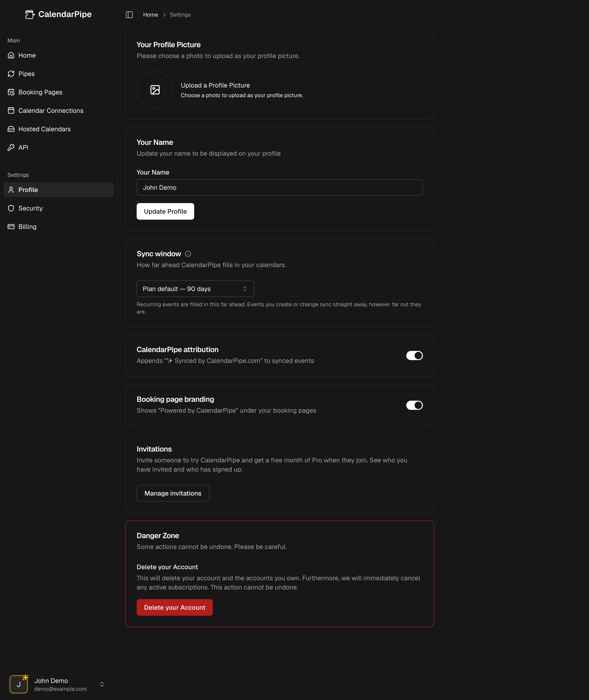Click the demo@example.com email text
This screenshot has width=589, height=700.
click(61, 689)
